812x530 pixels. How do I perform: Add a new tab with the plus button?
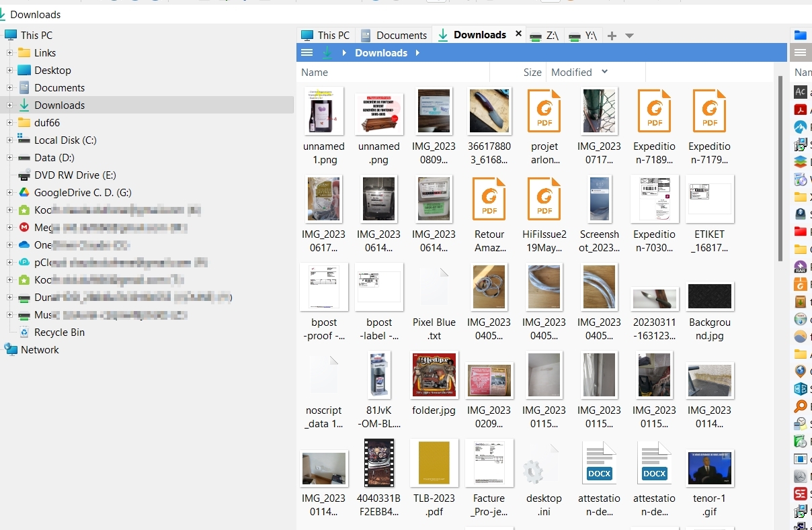click(612, 36)
